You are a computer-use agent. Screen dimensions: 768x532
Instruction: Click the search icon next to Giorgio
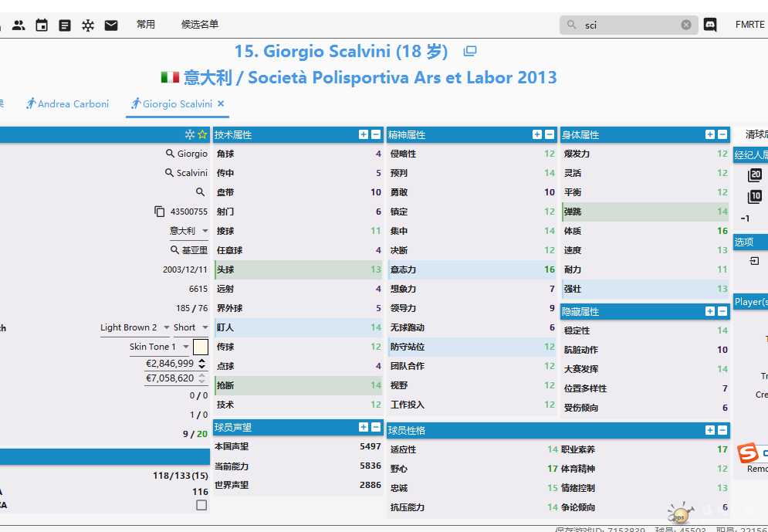[170, 154]
